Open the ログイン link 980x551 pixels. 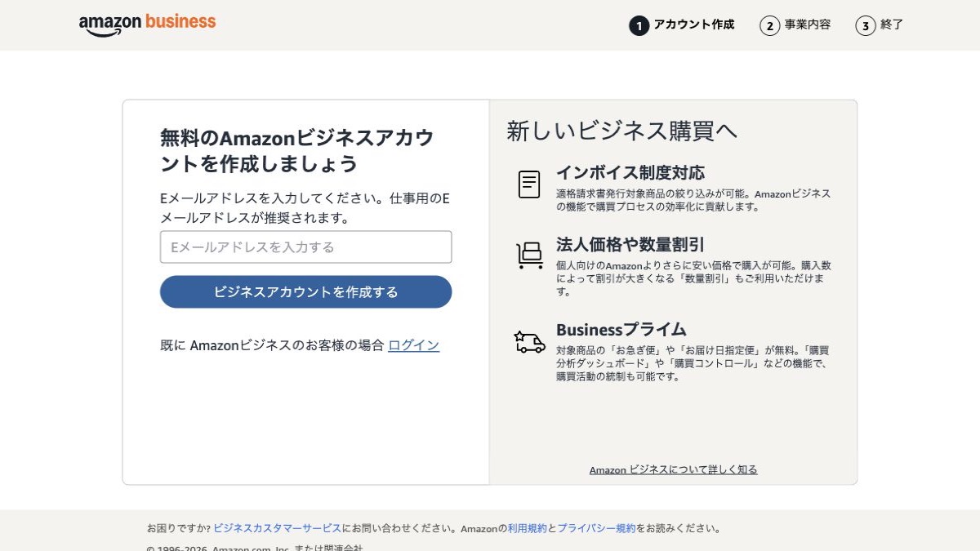point(413,345)
